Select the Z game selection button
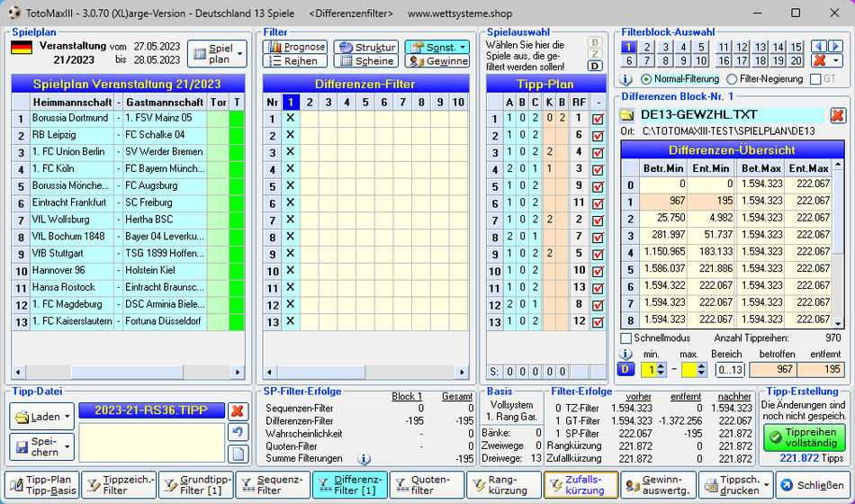The height and width of the screenshot is (504, 855). (x=595, y=54)
